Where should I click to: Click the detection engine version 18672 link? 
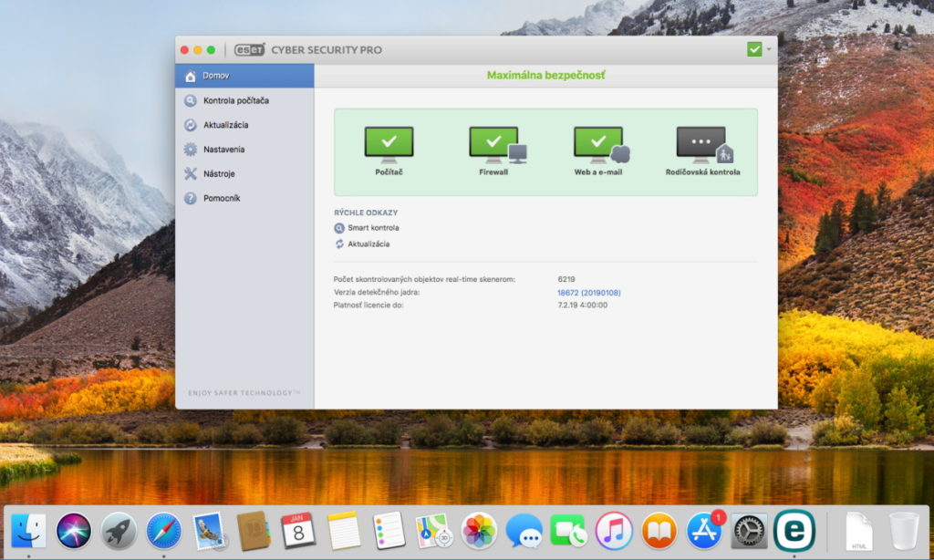(x=588, y=292)
